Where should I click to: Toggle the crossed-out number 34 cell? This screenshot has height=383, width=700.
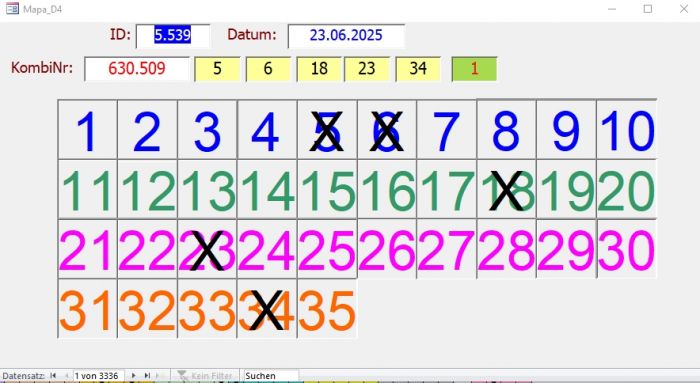[x=267, y=309]
